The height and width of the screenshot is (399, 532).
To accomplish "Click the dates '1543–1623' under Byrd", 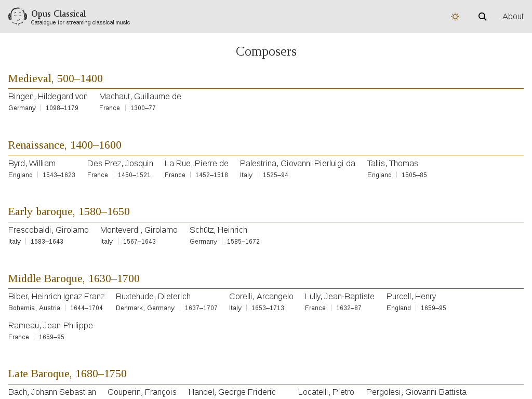I will 59,175.
